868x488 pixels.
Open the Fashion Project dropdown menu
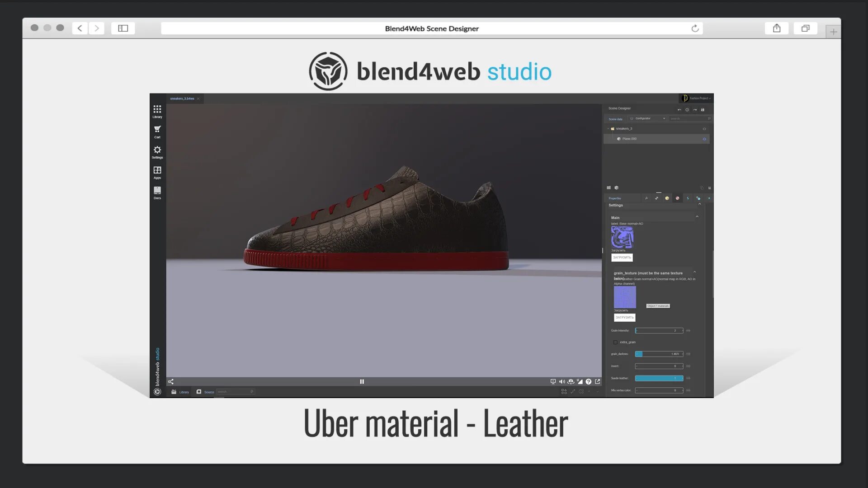coord(698,98)
